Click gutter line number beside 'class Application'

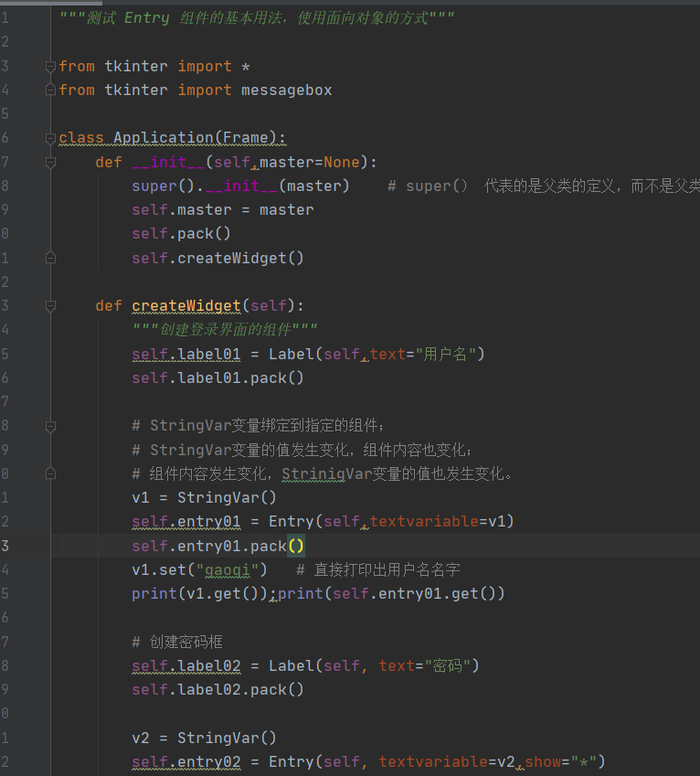(x=5, y=138)
